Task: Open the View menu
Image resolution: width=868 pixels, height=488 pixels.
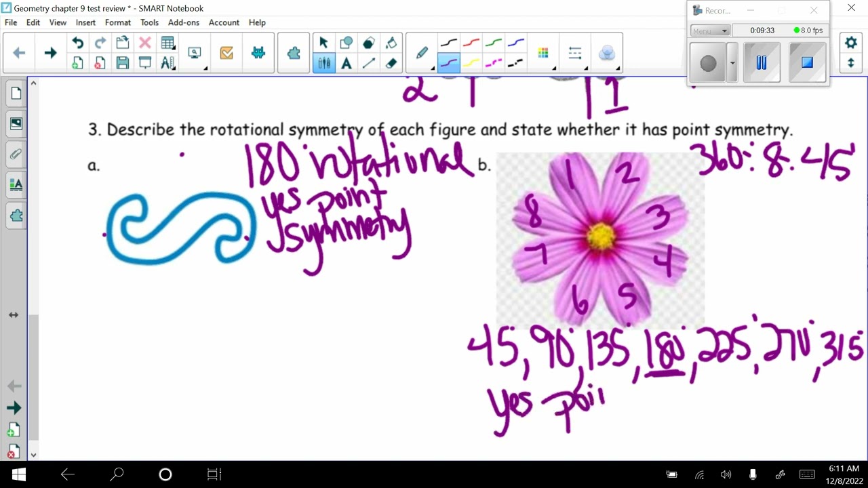Action: click(58, 22)
